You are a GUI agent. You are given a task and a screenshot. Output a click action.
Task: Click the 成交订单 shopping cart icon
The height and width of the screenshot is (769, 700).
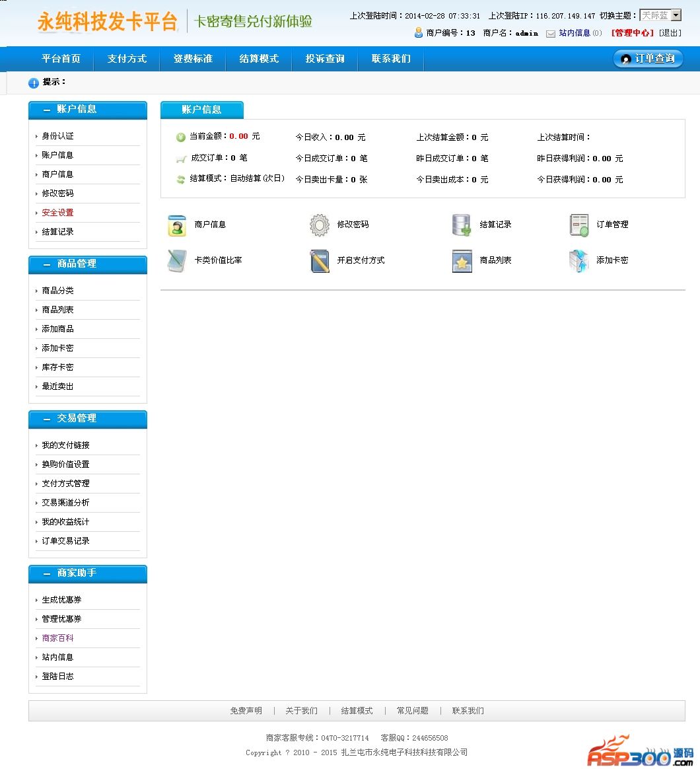click(x=181, y=159)
